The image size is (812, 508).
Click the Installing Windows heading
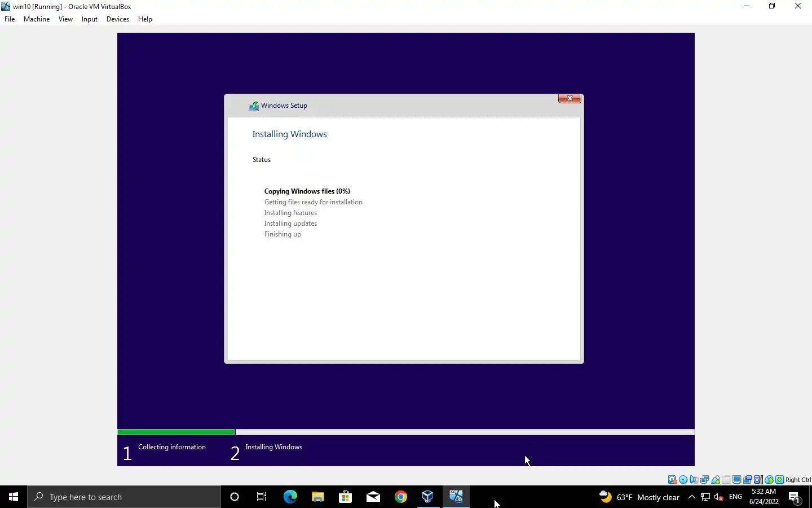(x=289, y=134)
